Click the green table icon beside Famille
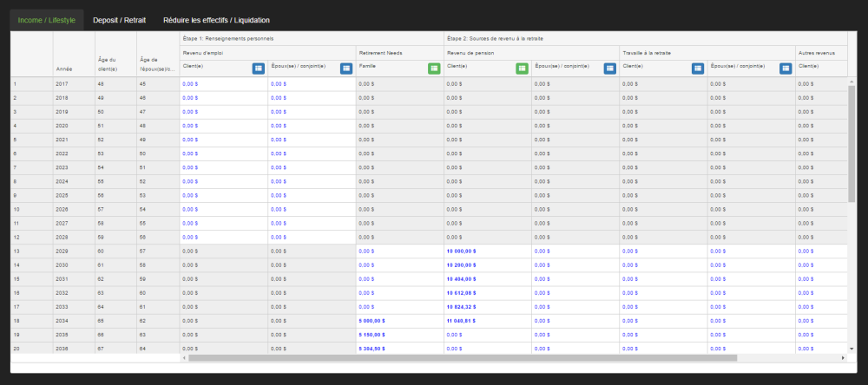The image size is (868, 385). pyautogui.click(x=434, y=68)
